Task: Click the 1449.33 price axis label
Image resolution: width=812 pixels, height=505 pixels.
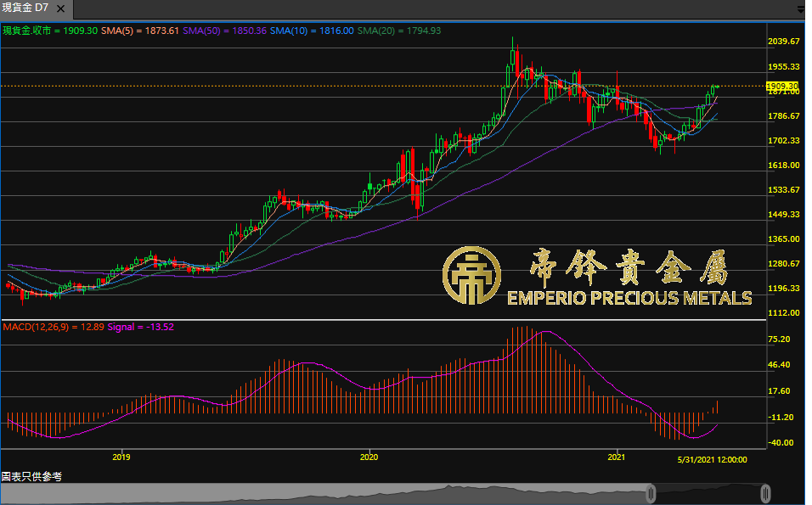Action: tap(783, 214)
